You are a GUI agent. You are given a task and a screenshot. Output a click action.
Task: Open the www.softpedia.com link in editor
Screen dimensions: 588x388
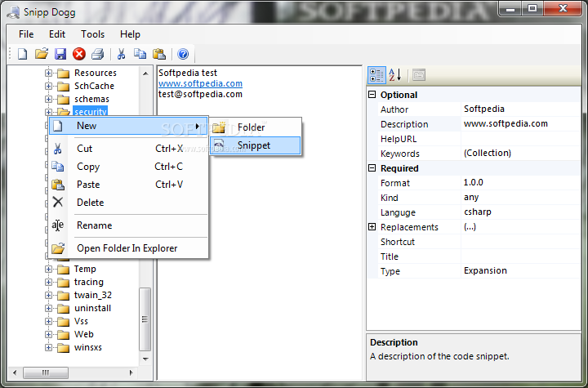tap(200, 83)
